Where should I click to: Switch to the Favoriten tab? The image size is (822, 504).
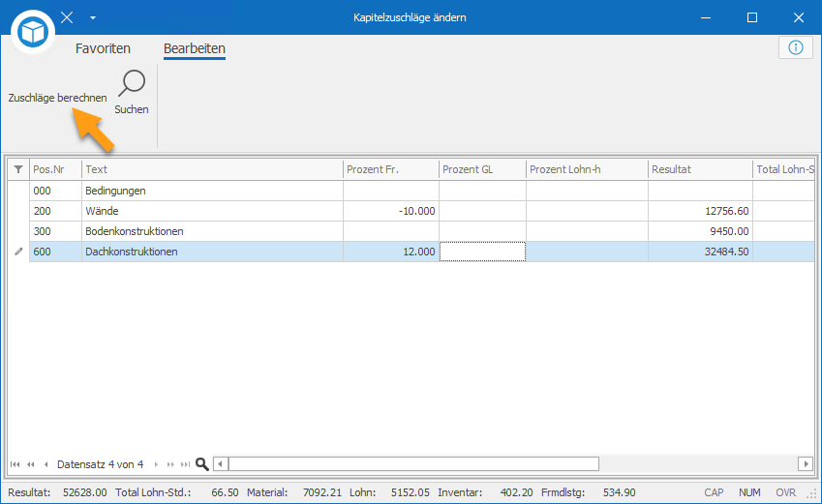(x=103, y=48)
